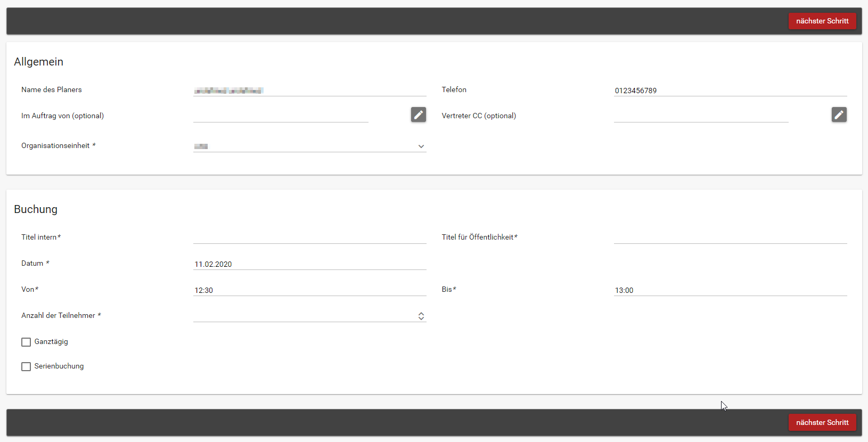Focus the Titel intern input field

pyautogui.click(x=310, y=238)
